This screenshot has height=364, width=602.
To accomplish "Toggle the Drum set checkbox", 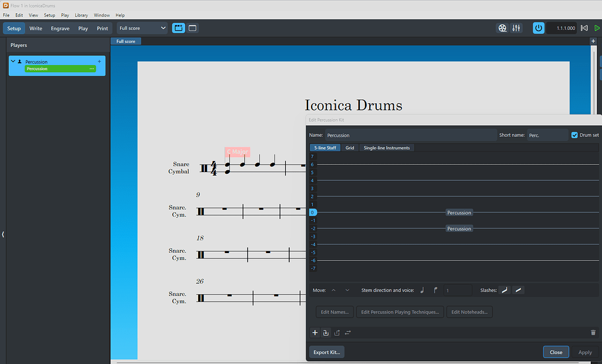I will coord(574,135).
